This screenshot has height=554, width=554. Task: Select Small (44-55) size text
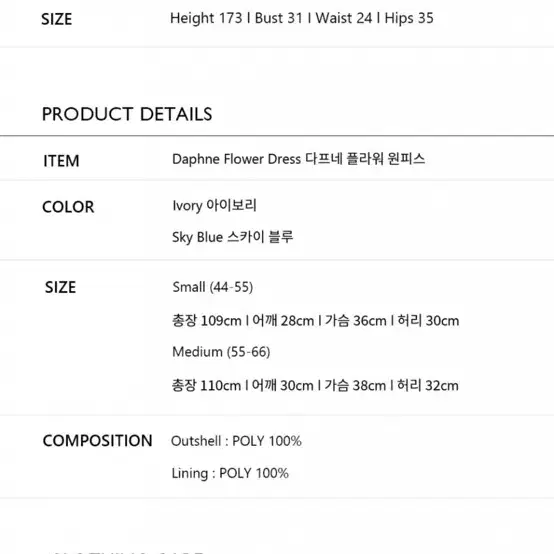213,287
